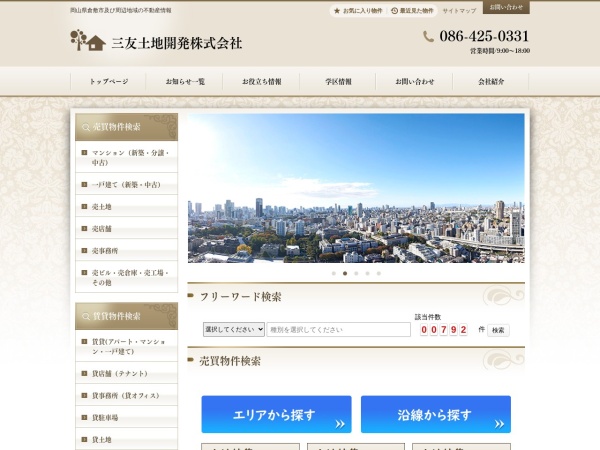Click the お問い合わせ tab at top right
This screenshot has height=450, width=600.
506,7
